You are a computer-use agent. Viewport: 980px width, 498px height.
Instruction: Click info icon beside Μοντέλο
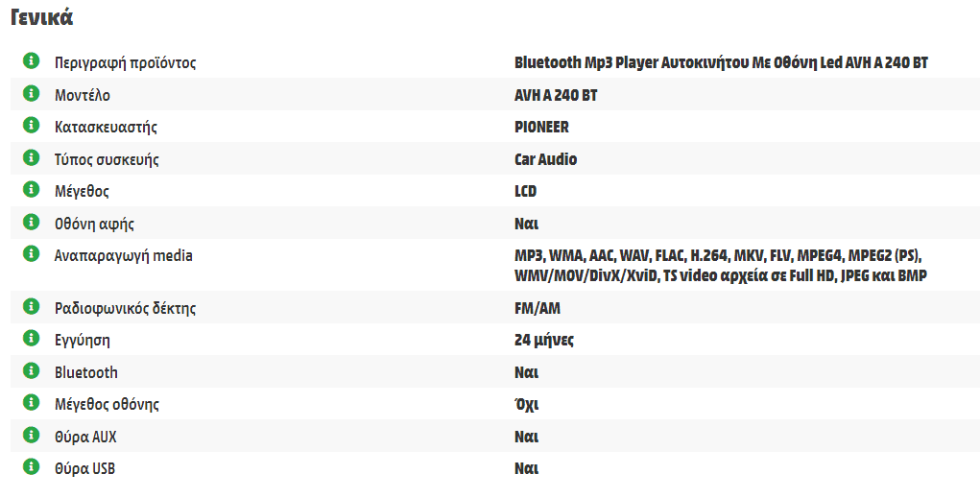point(31,94)
